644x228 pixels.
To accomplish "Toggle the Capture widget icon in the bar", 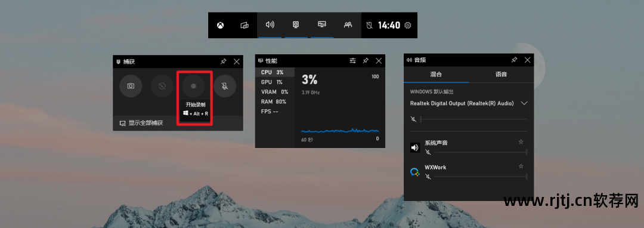I will tap(296, 24).
